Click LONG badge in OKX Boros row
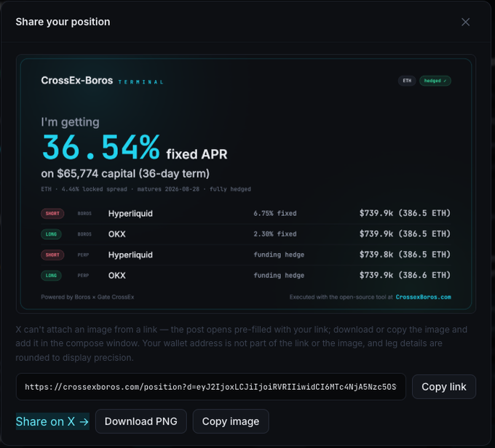Viewport: 495px width, 448px height. (x=51, y=234)
